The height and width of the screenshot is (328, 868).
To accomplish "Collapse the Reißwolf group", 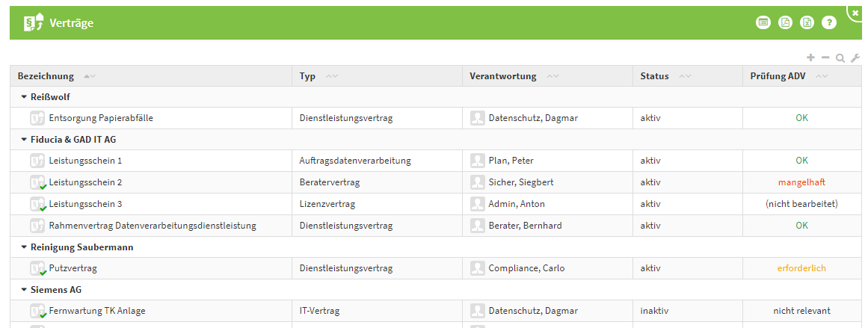I will (x=24, y=97).
